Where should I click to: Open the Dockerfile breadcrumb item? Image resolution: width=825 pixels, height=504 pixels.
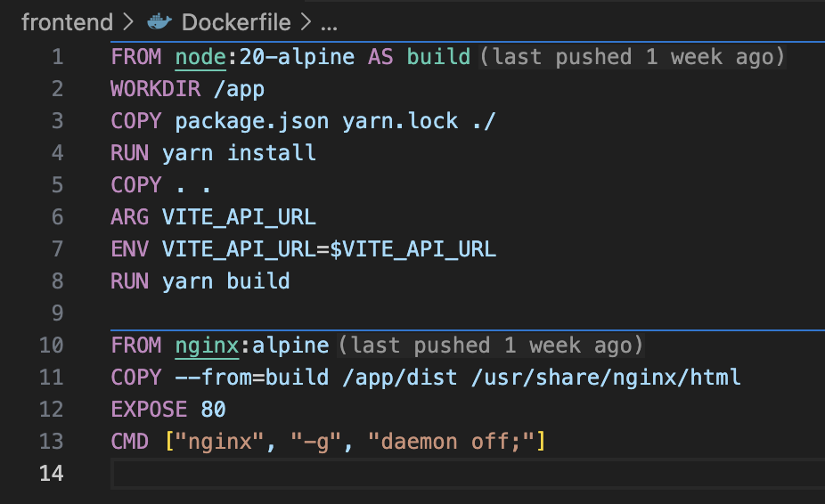(x=239, y=21)
